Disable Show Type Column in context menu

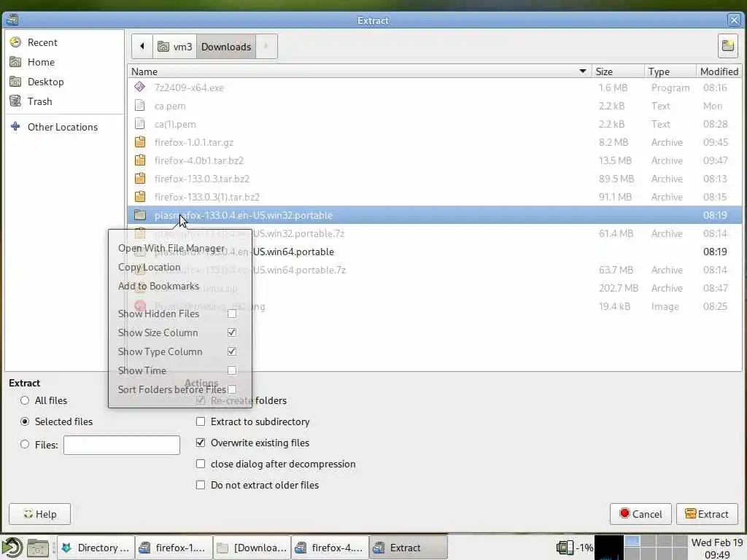pos(232,351)
